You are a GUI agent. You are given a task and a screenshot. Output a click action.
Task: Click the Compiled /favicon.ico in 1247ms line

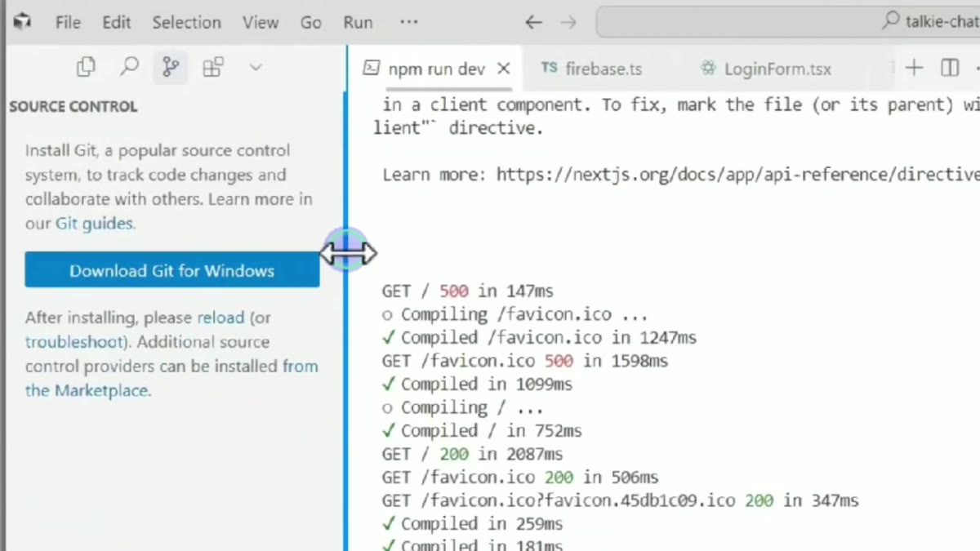click(539, 337)
